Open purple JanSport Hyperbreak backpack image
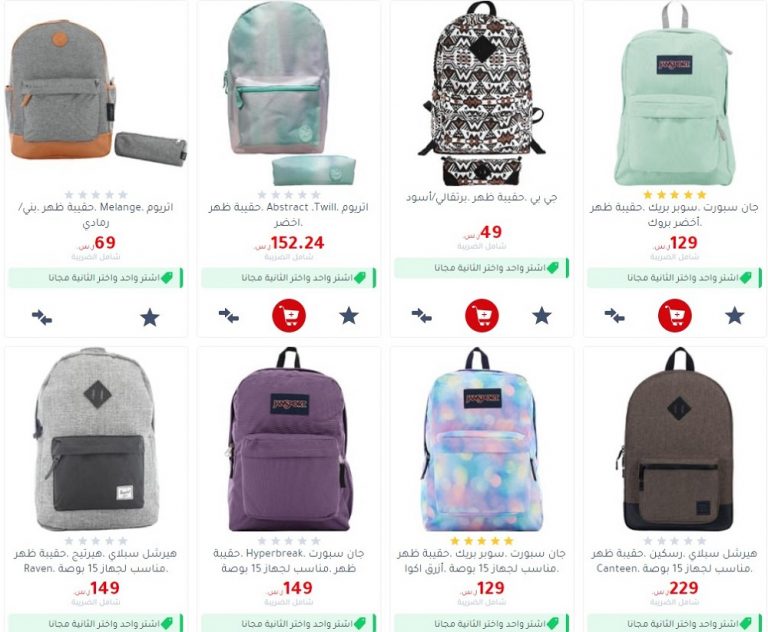 coord(289,439)
